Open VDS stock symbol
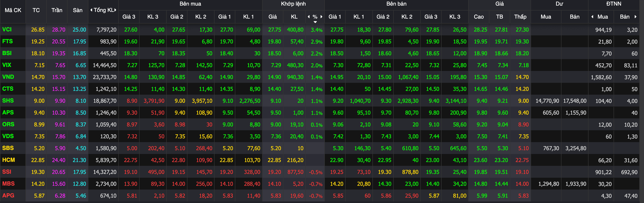 (x=8, y=136)
